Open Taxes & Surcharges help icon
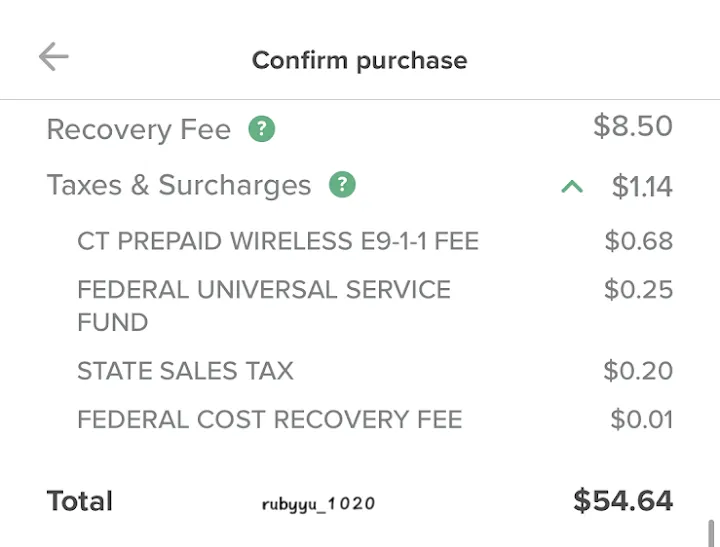The width and height of the screenshot is (720, 547). [x=342, y=185]
